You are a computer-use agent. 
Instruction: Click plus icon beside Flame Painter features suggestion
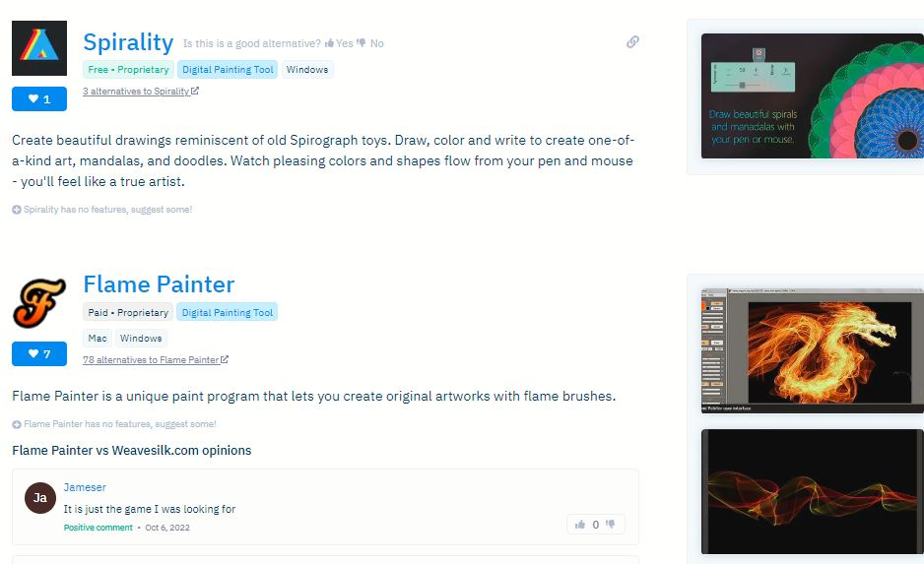tap(17, 424)
